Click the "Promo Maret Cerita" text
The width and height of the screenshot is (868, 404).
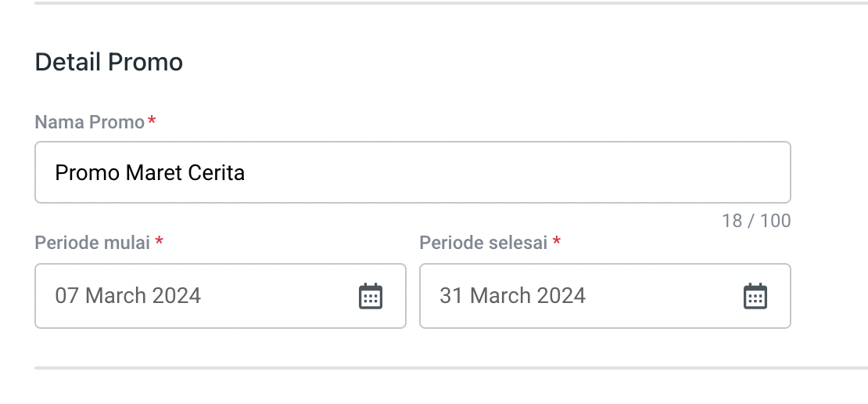149,172
